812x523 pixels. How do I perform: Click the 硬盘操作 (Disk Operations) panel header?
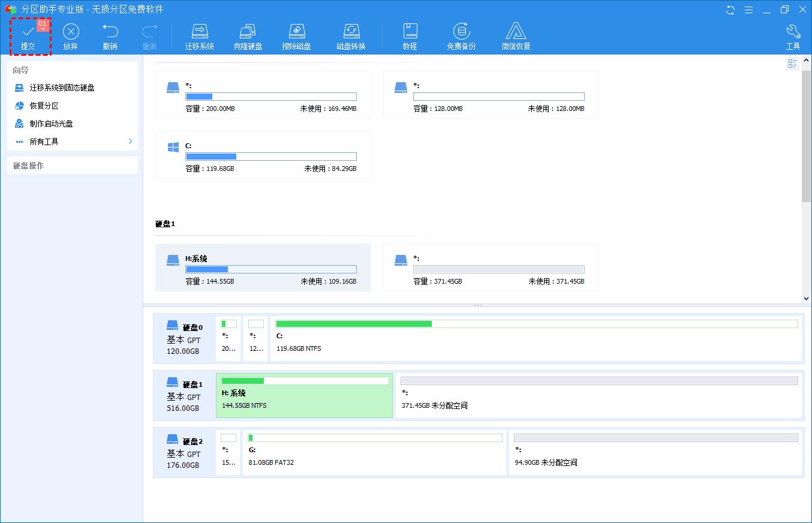point(72,166)
